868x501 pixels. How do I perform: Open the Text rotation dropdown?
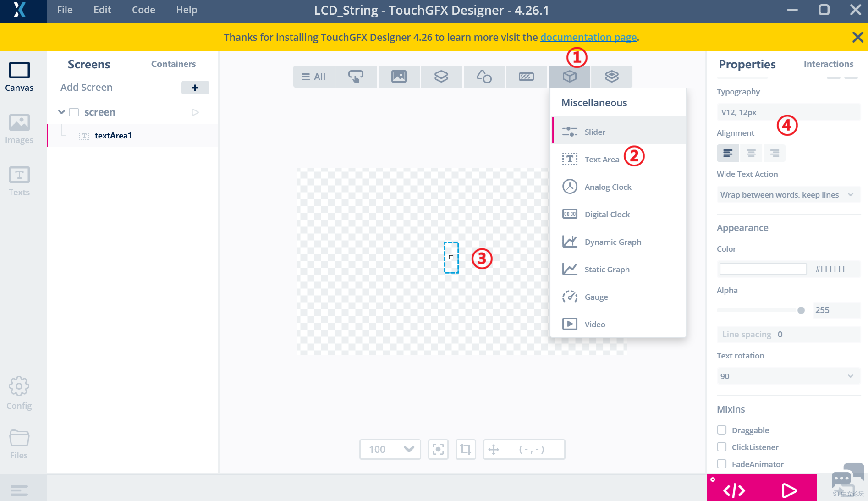point(788,376)
